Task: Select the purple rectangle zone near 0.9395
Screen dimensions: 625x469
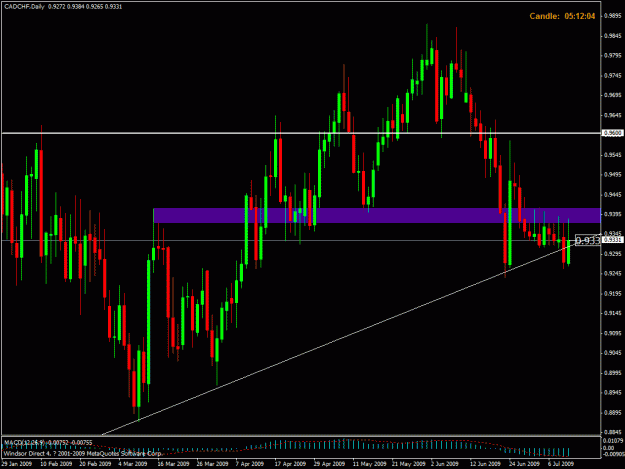Action: click(377, 215)
